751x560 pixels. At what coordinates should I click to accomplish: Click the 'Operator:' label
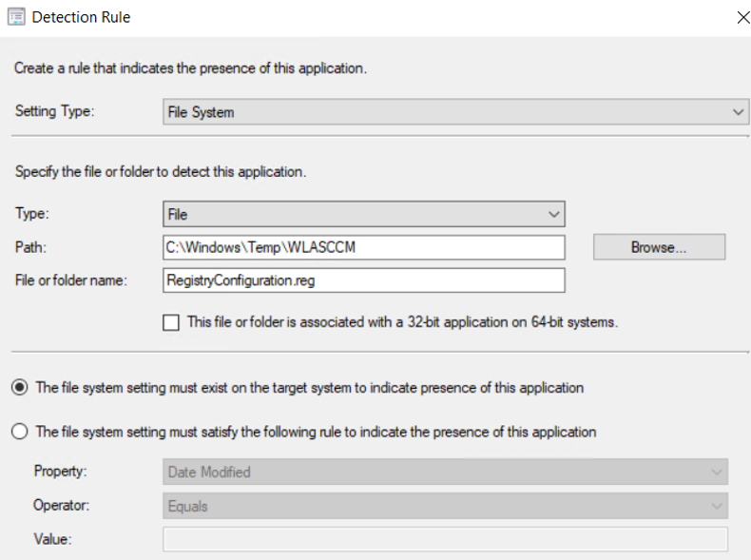[61, 506]
